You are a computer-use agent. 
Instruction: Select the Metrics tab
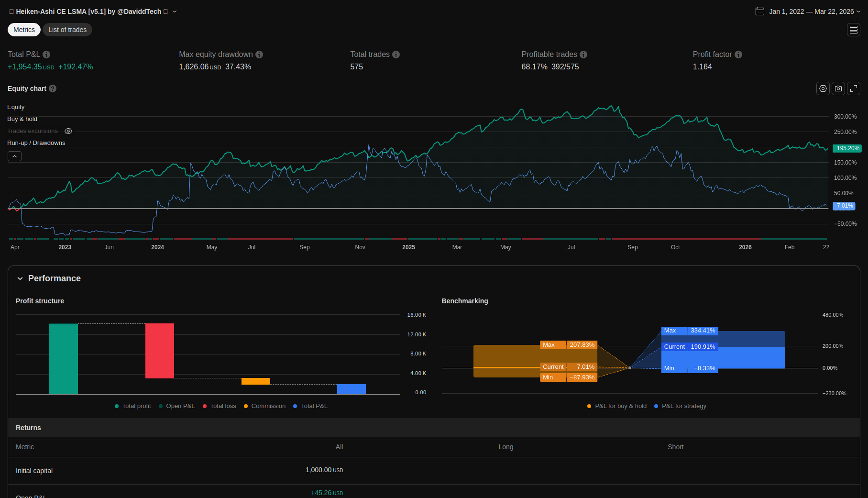(24, 30)
